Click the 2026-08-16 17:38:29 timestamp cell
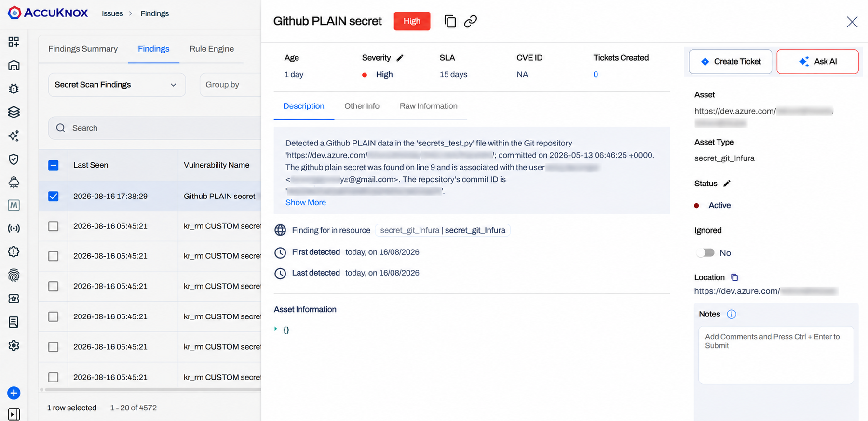This screenshot has width=868, height=421. click(110, 196)
